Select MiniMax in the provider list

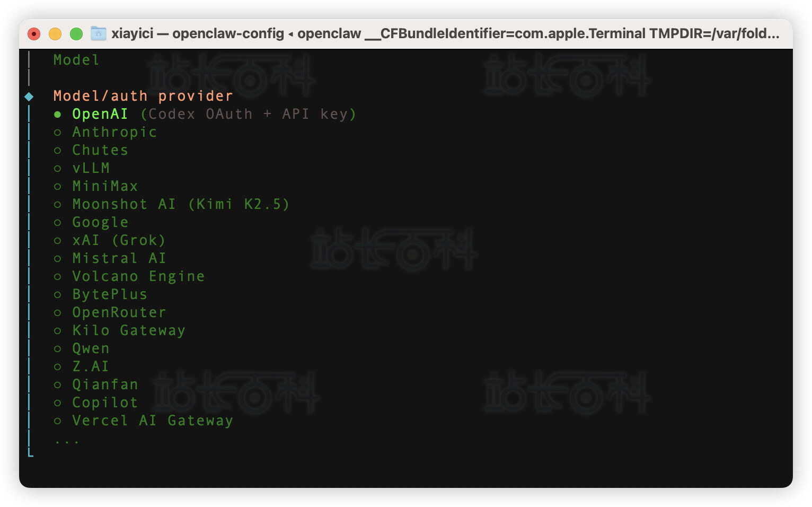coord(95,186)
